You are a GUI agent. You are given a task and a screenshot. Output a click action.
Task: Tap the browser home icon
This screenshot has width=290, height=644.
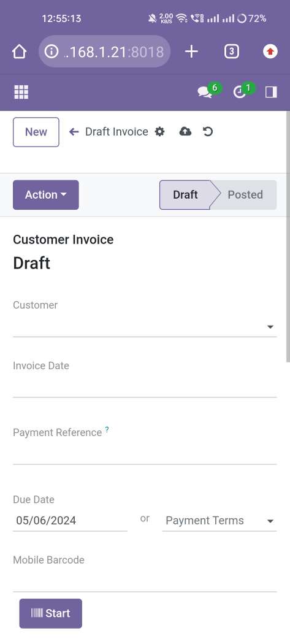19,52
